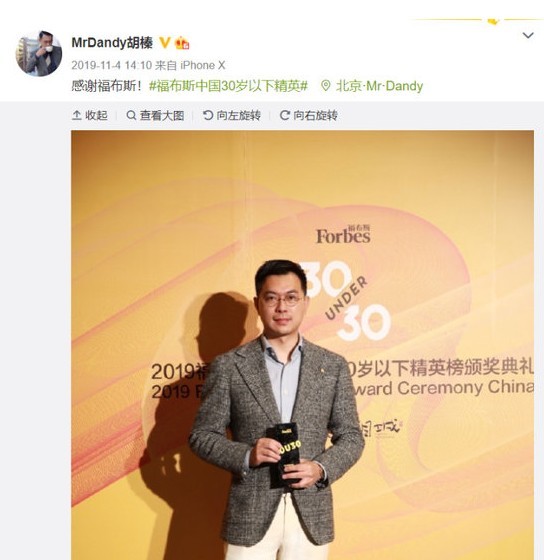Click the Forbes 30 Under 30 photo
Image resolution: width=544 pixels, height=560 pixels.
[303, 345]
